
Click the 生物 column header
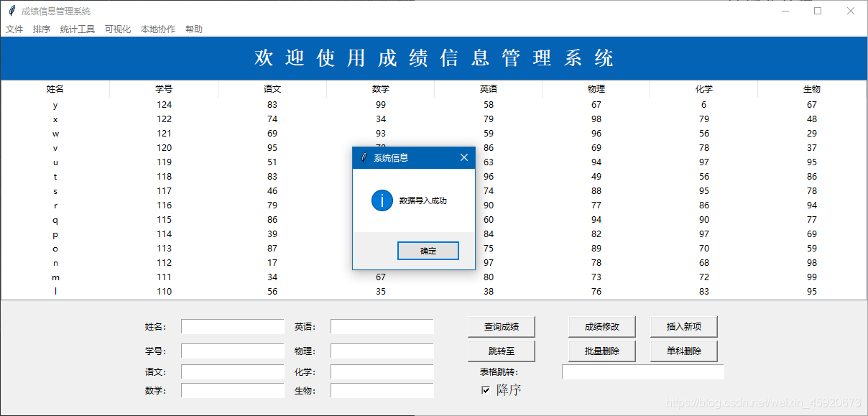[x=812, y=89]
